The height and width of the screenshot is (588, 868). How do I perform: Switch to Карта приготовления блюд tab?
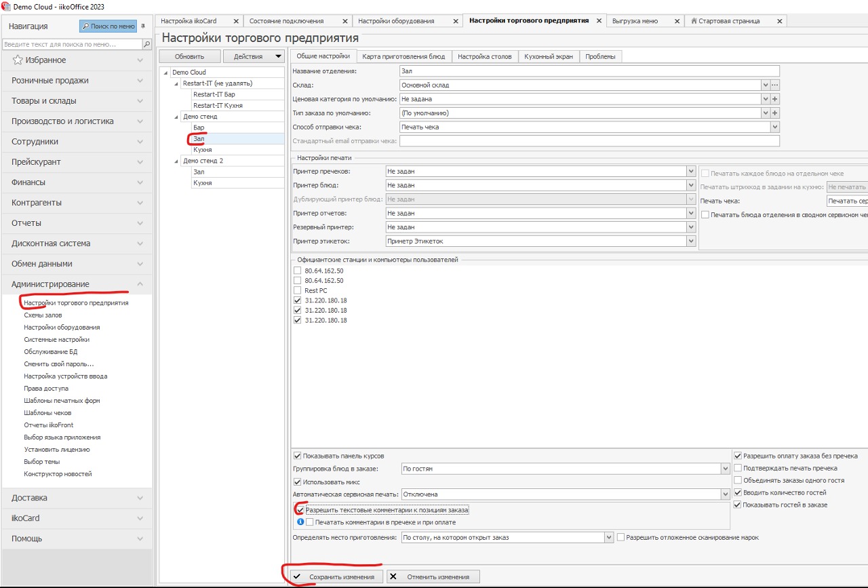pos(403,56)
